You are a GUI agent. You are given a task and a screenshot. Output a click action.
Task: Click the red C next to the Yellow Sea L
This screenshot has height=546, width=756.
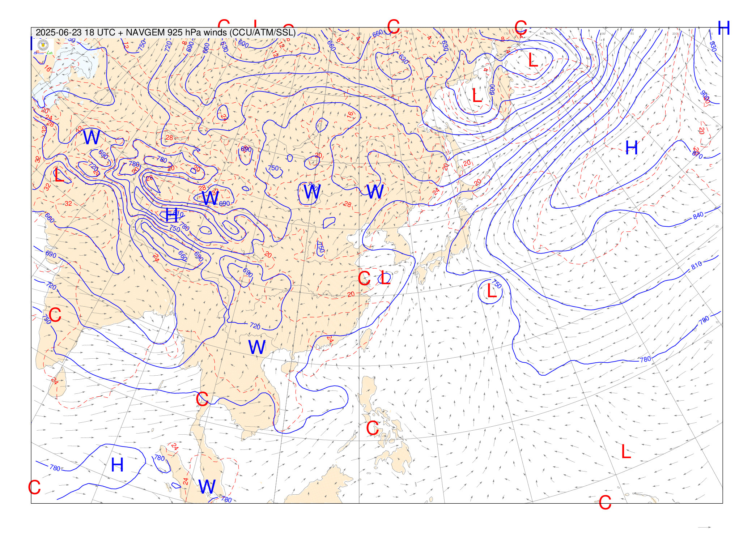pyautogui.click(x=364, y=278)
